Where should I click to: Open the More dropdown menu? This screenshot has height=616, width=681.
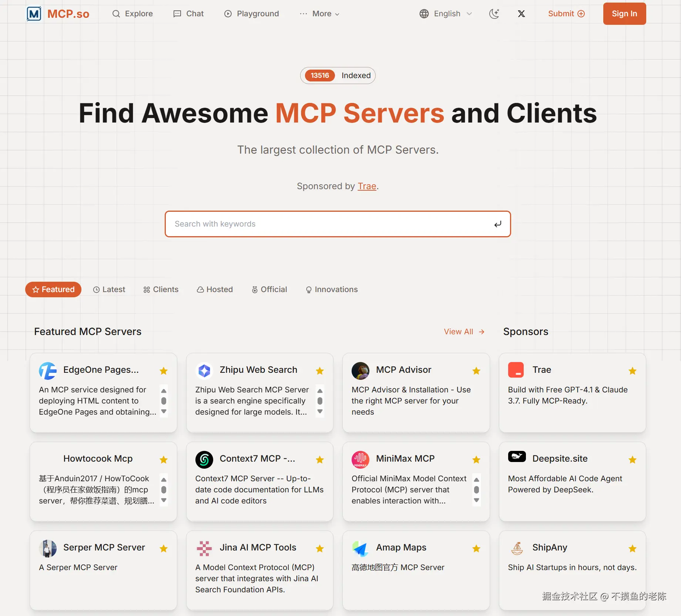tap(319, 14)
